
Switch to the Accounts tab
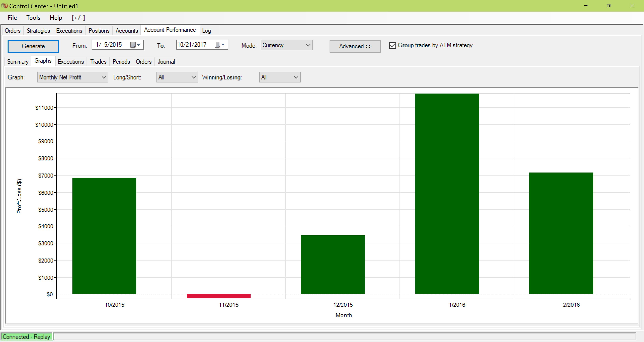coord(127,31)
